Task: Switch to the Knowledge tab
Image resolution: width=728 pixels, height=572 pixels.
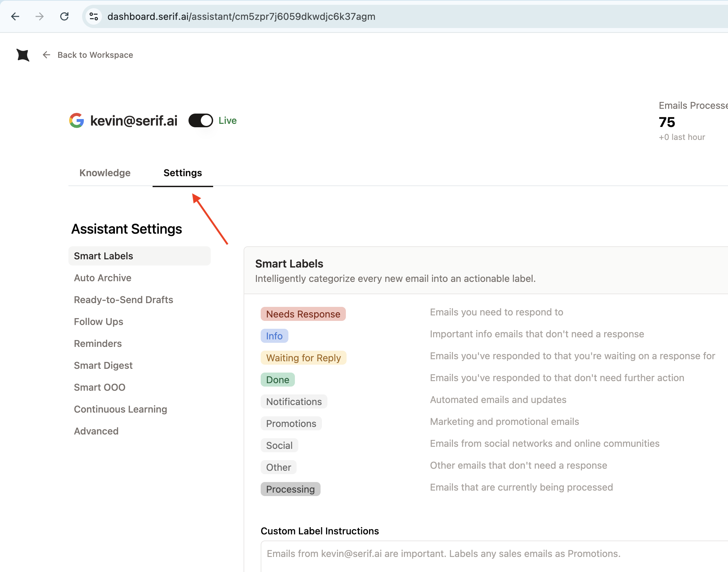Action: (105, 173)
